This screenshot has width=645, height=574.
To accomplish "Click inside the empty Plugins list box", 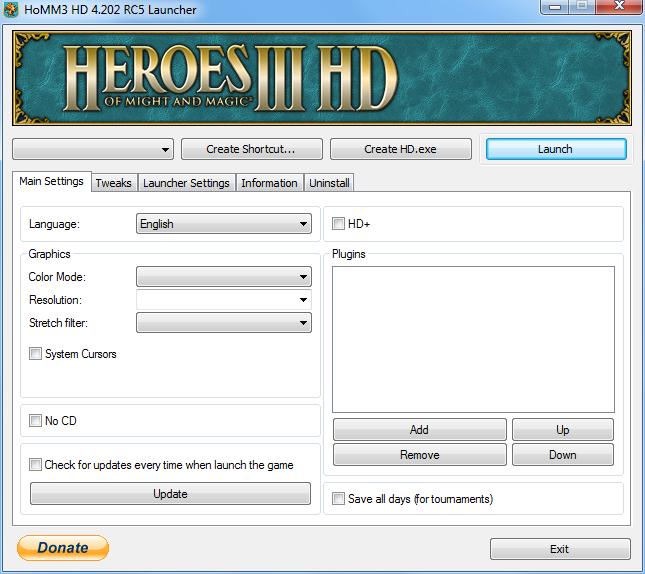I will pos(473,339).
